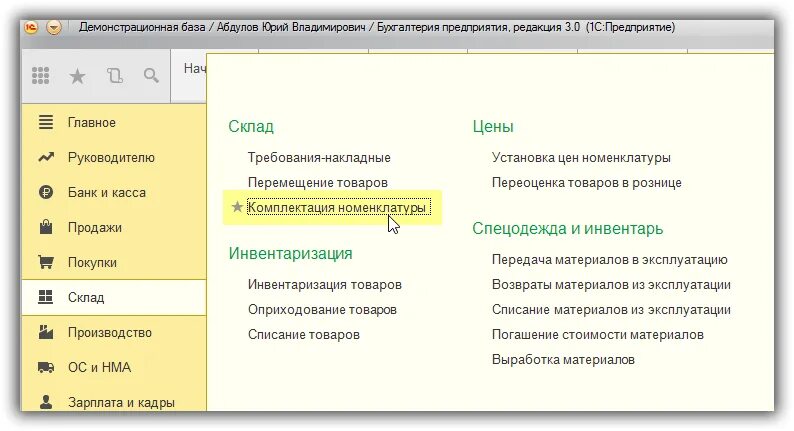
Task: Open the Продажи section
Action: coord(114,227)
